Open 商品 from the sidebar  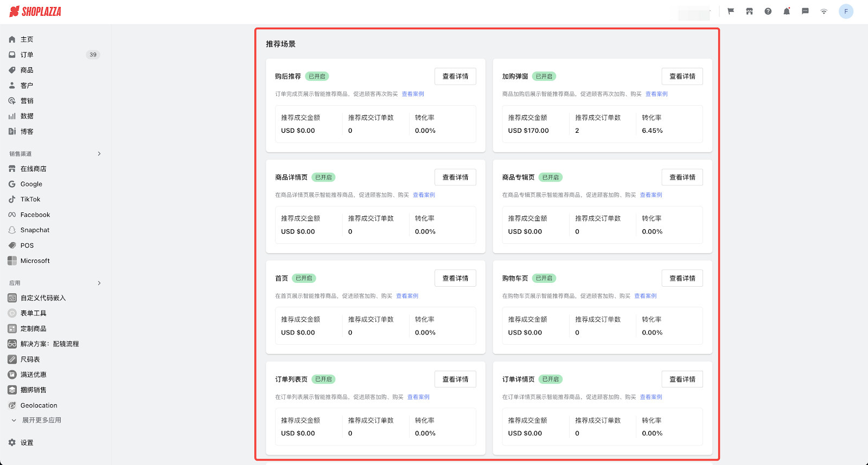coord(27,70)
